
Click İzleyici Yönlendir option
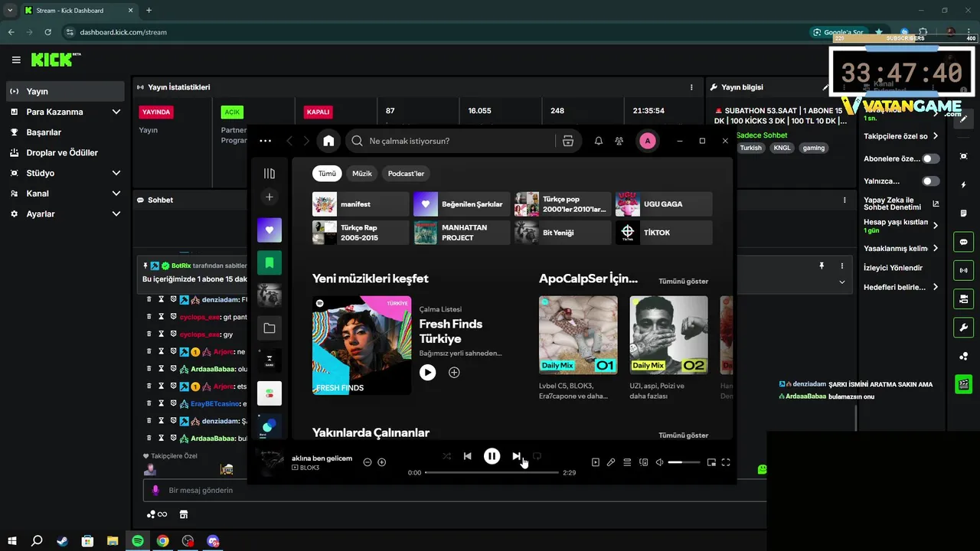point(893,268)
